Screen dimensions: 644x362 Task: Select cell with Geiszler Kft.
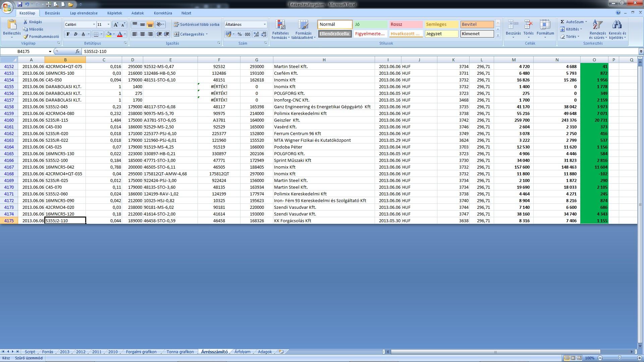click(324, 120)
